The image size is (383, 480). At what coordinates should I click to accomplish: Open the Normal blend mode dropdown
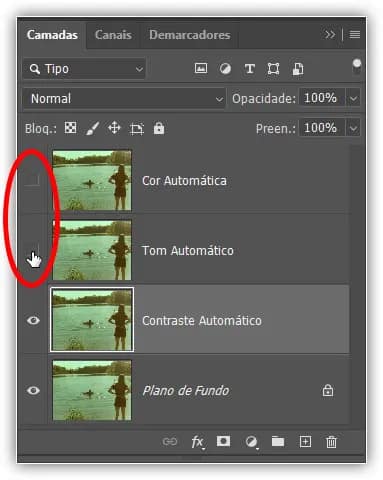pyautogui.click(x=124, y=99)
